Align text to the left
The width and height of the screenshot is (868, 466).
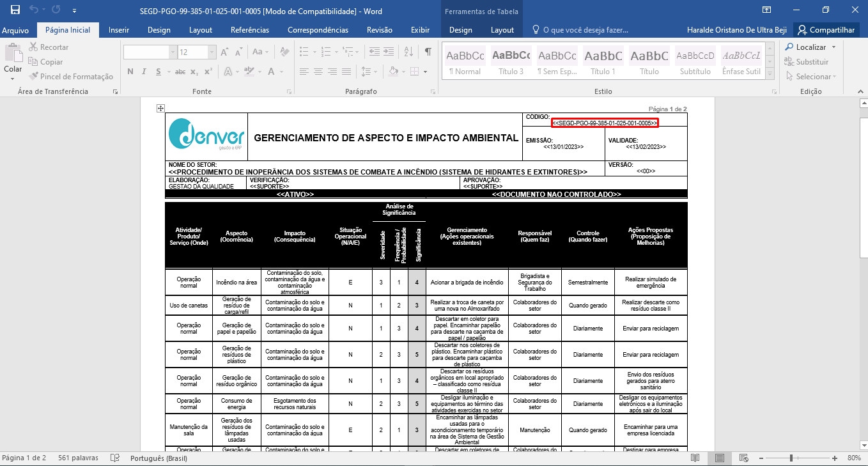(304, 72)
